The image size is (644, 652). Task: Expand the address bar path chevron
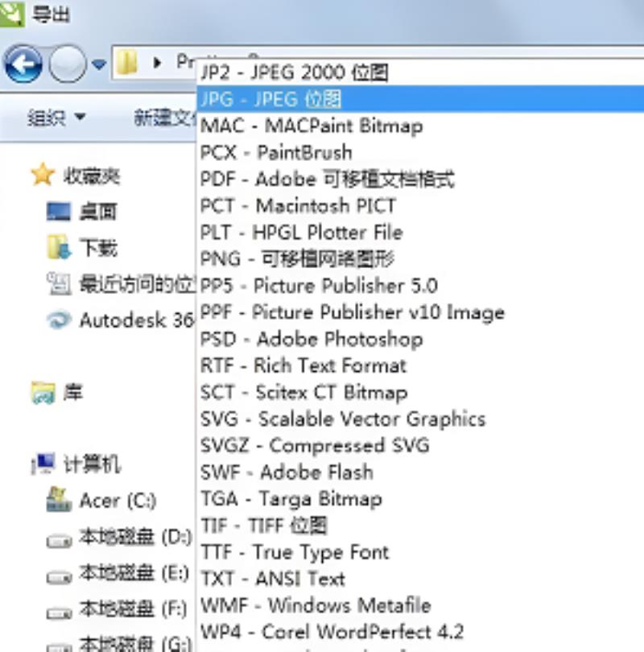[157, 63]
